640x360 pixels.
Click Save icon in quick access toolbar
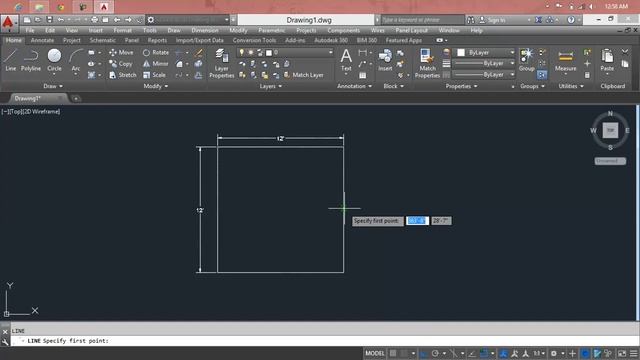49,20
